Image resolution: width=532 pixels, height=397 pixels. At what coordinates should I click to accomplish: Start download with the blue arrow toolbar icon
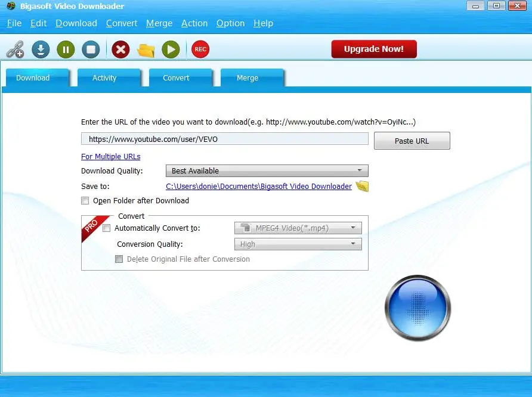tap(41, 49)
